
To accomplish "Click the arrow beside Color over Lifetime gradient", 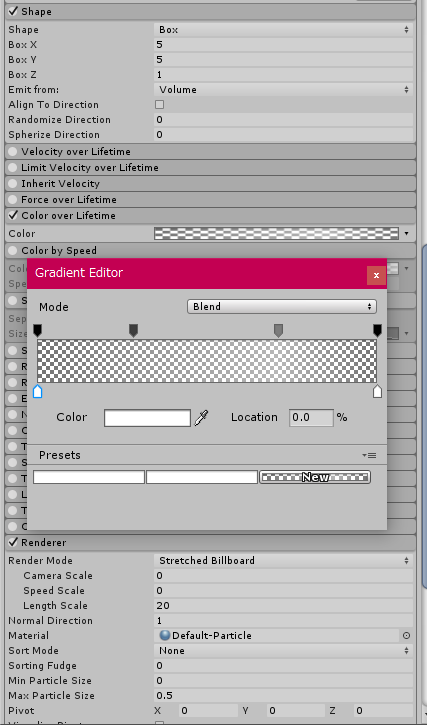I will click(x=407, y=233).
